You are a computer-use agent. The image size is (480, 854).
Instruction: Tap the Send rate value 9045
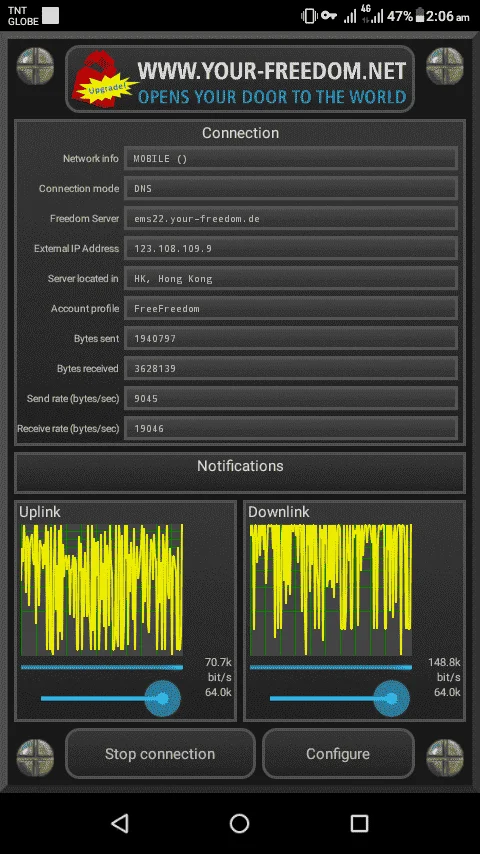coord(290,399)
